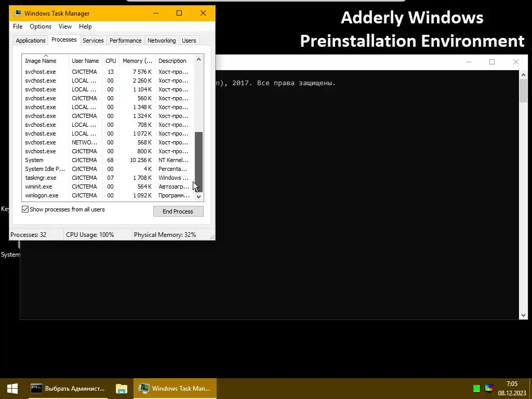Click Physical Memory: 32% status entry
Screen dimensions: 532x399
(x=165, y=235)
